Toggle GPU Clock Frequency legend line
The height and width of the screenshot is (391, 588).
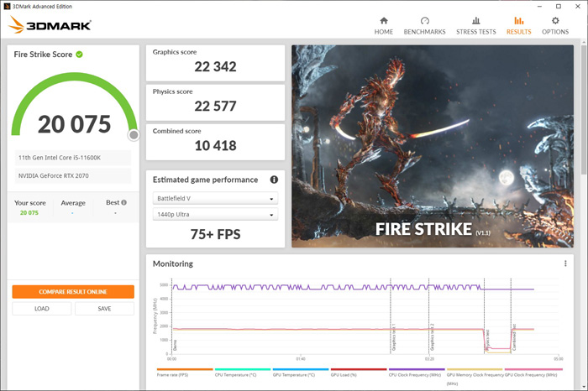pos(533,373)
